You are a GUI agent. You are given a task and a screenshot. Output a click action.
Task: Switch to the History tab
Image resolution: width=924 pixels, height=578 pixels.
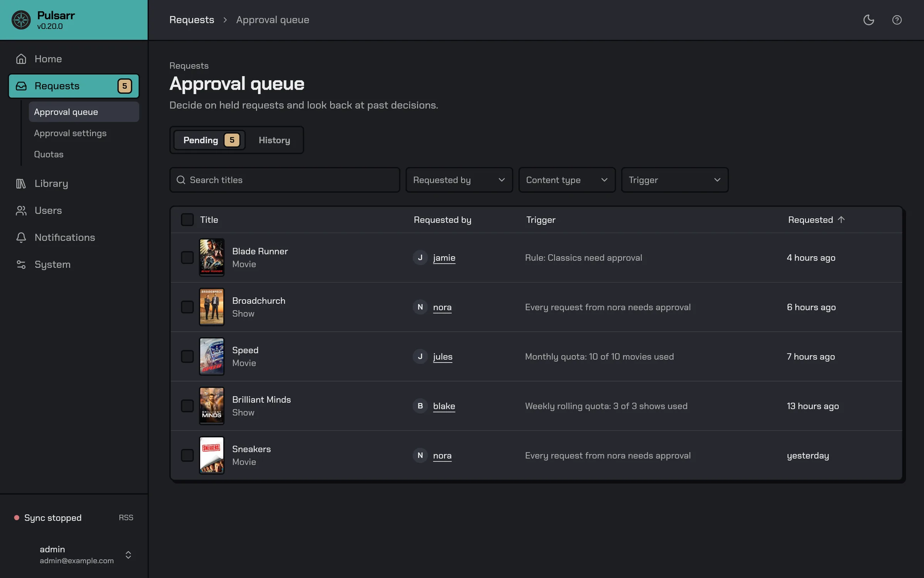[x=274, y=140]
